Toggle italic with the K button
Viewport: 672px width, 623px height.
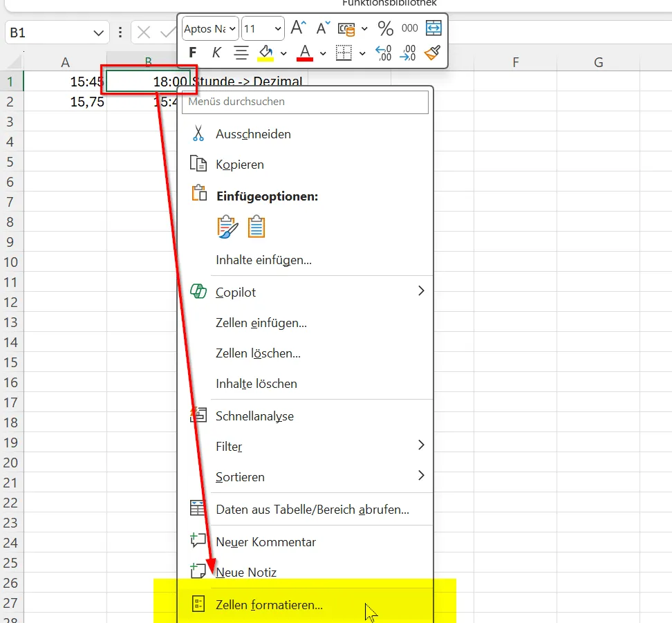click(x=216, y=53)
